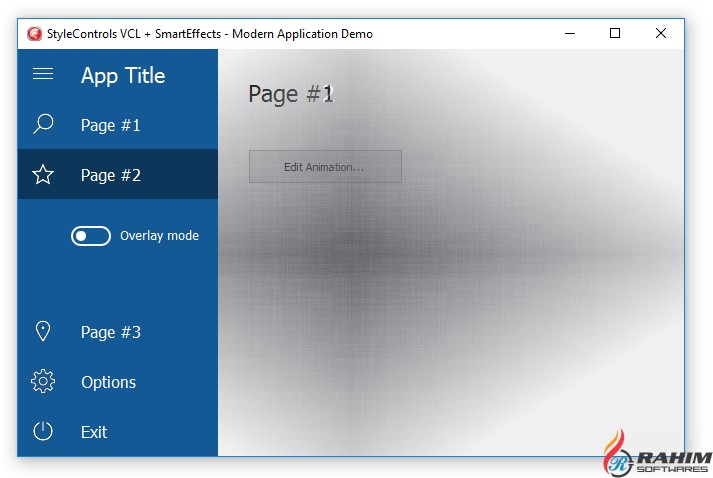Click the star icon beside Page #2
The image size is (713, 478).
pyautogui.click(x=43, y=175)
